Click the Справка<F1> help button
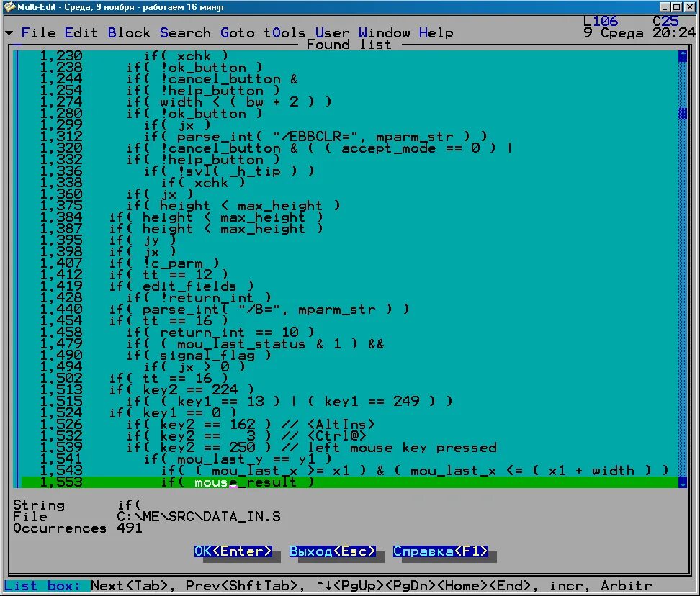The width and height of the screenshot is (700, 596). [x=441, y=551]
